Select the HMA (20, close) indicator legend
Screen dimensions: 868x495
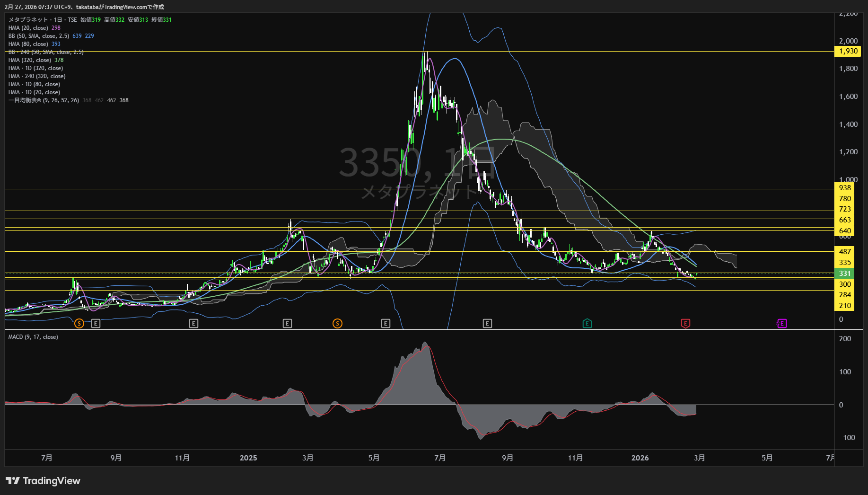28,28
